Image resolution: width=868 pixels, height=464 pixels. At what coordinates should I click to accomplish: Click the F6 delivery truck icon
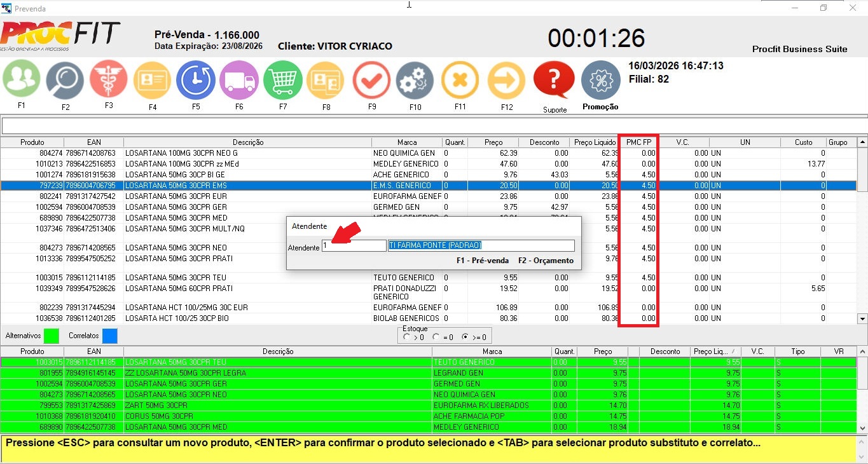239,80
